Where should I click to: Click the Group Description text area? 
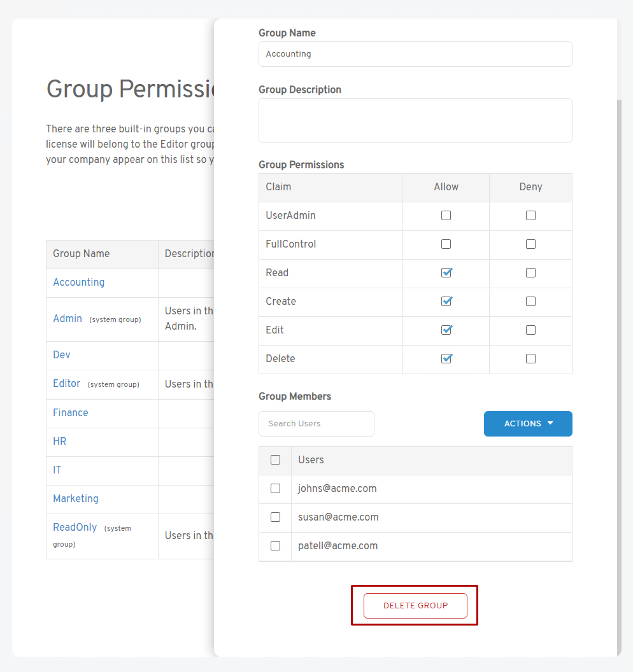pyautogui.click(x=415, y=120)
